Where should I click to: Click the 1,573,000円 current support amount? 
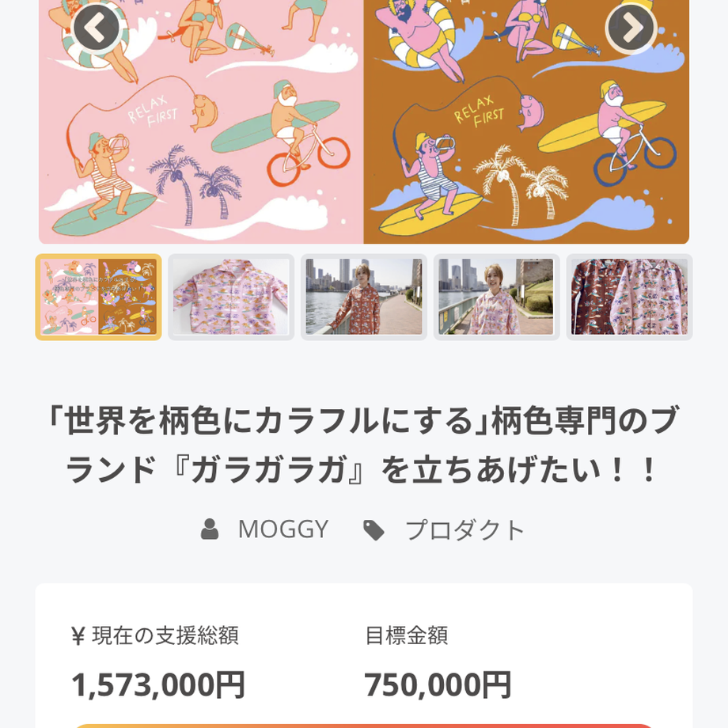(158, 685)
